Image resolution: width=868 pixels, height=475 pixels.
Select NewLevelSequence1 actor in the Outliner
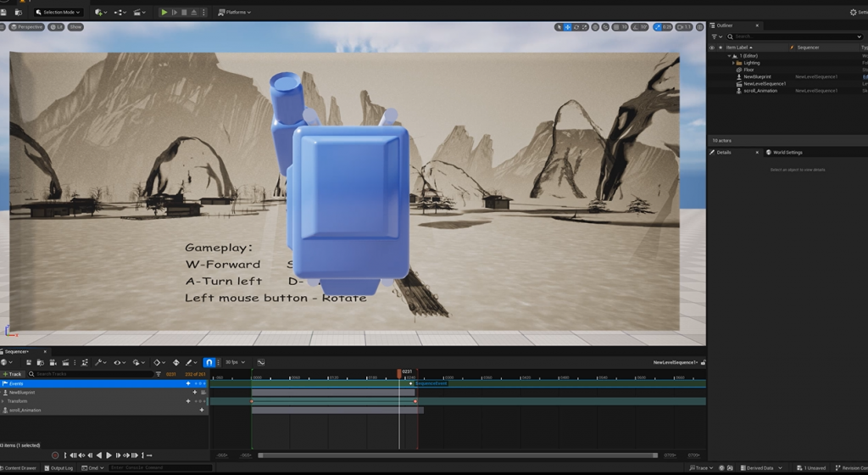(765, 84)
